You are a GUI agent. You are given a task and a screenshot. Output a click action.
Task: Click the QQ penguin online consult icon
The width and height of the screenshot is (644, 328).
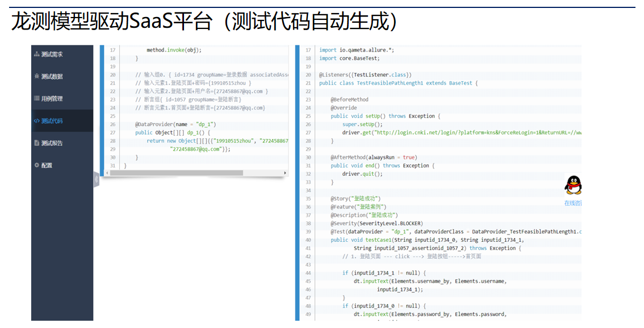pos(573,185)
